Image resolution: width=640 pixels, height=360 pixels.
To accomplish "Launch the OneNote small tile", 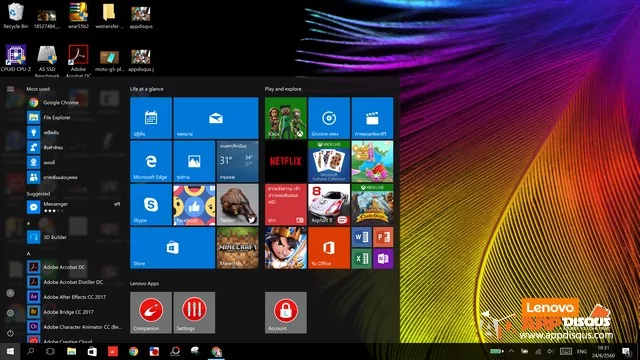I will tap(383, 259).
